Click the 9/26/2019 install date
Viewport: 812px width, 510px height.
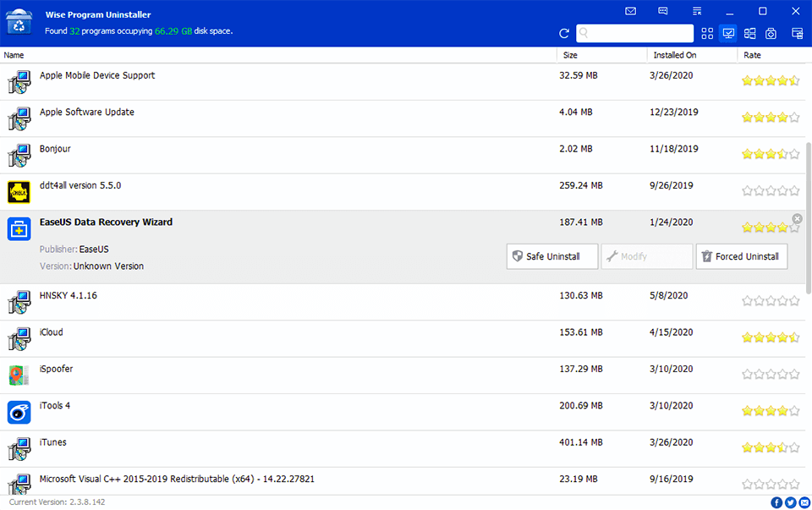[671, 186]
